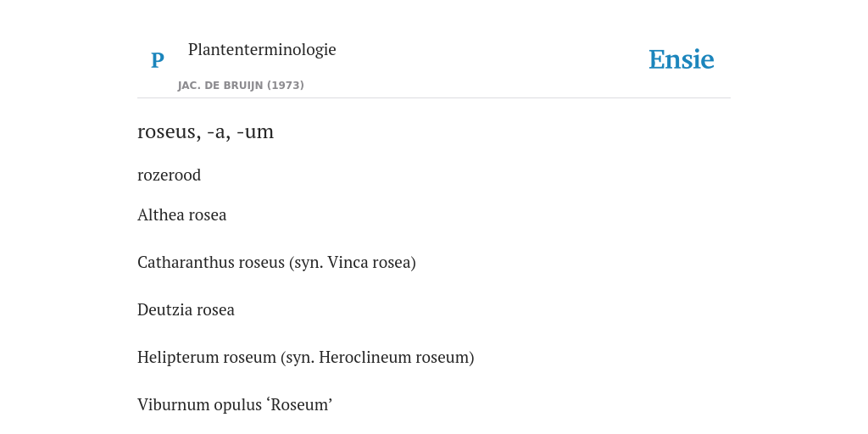Click the word Althea

point(159,214)
